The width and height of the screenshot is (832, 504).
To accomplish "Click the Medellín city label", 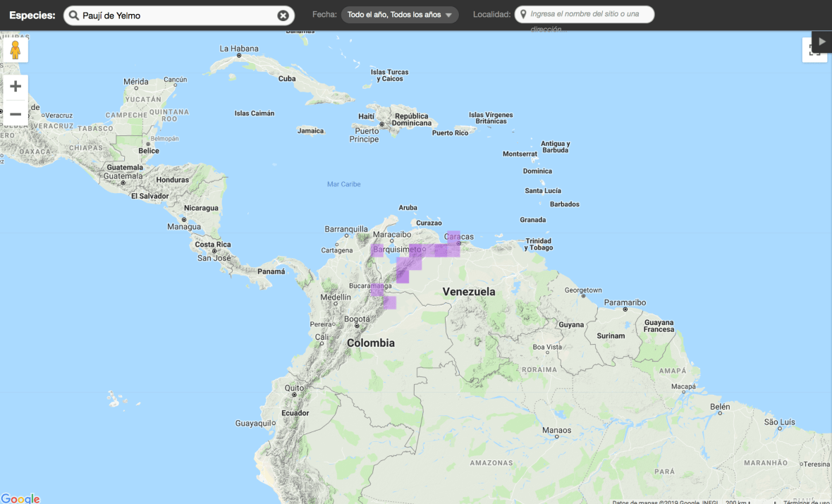I will [336, 297].
